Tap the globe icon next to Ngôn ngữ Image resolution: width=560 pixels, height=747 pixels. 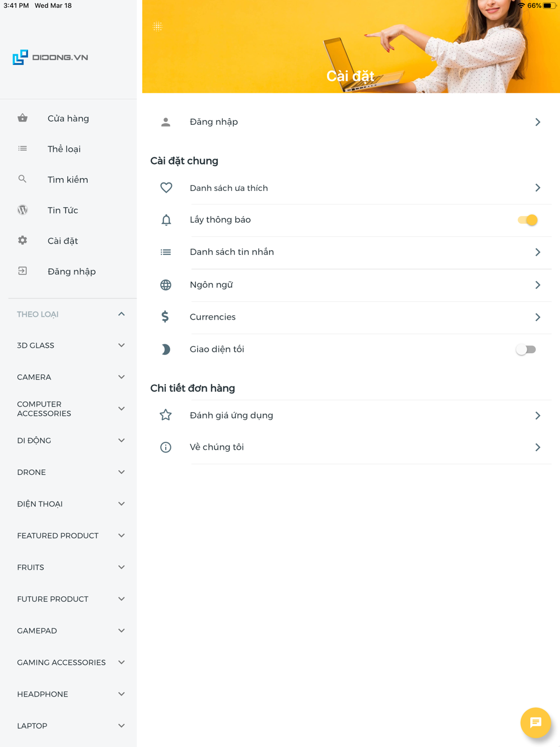166,285
